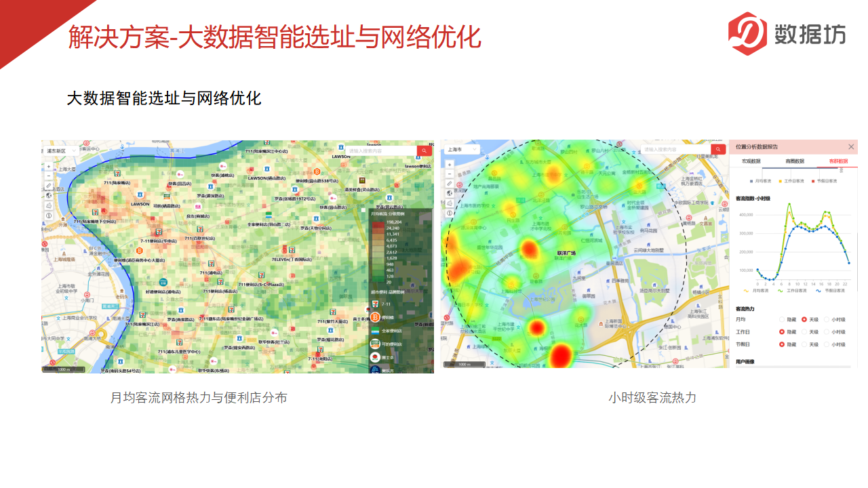Click the 便利蜂 brand legend icon
Image resolution: width=868 pixels, height=488 pixels.
tap(375, 317)
